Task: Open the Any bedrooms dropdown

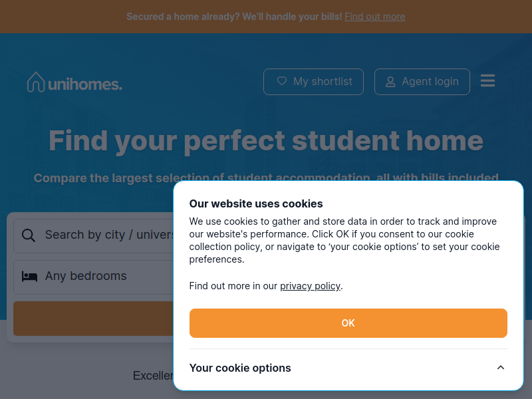Action: click(x=94, y=277)
